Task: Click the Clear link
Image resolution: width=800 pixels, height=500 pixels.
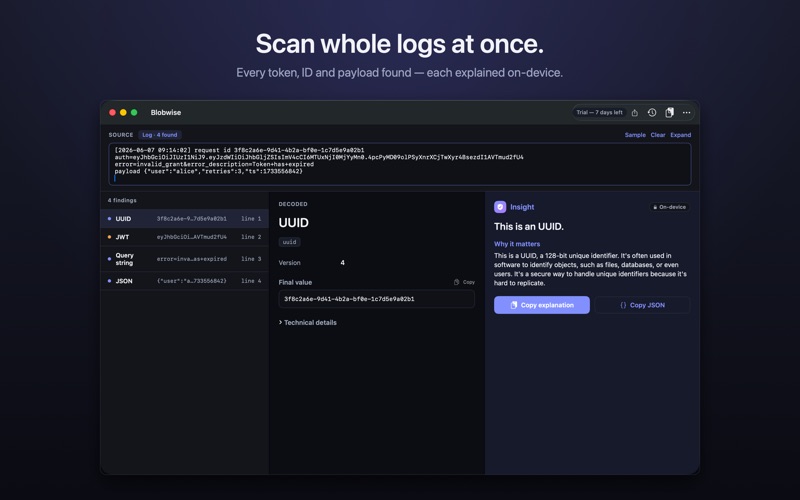Action: [658, 135]
